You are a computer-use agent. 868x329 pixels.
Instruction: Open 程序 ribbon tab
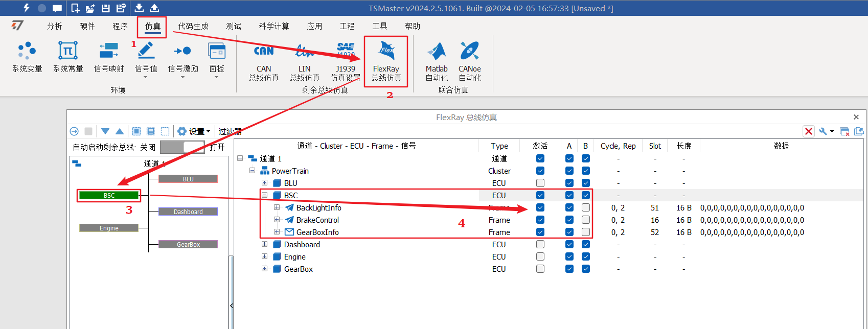click(120, 26)
